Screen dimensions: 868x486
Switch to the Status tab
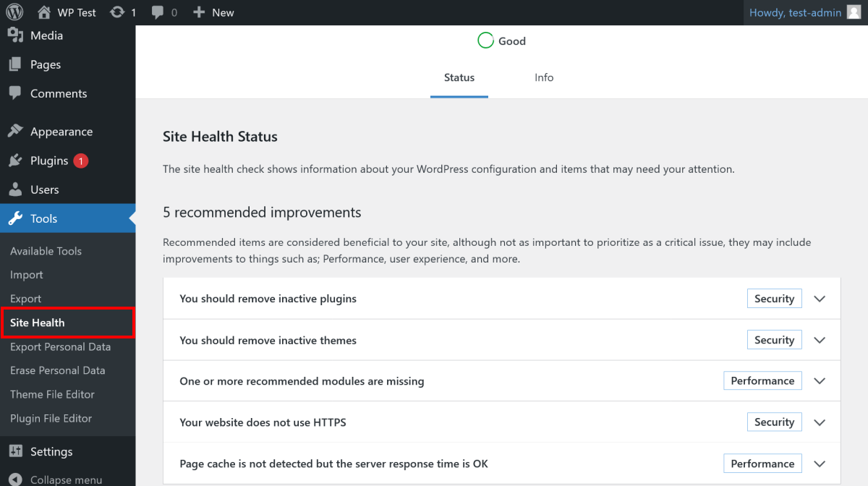point(459,77)
